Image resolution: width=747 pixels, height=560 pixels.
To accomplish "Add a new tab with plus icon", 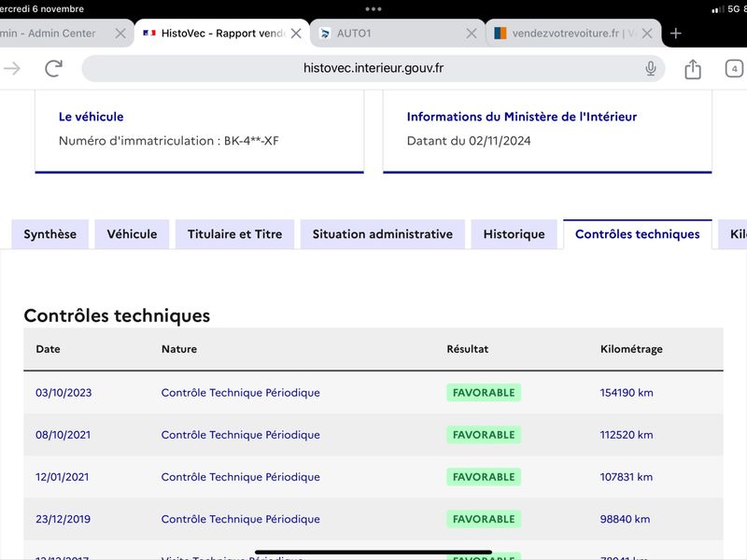I will (675, 34).
